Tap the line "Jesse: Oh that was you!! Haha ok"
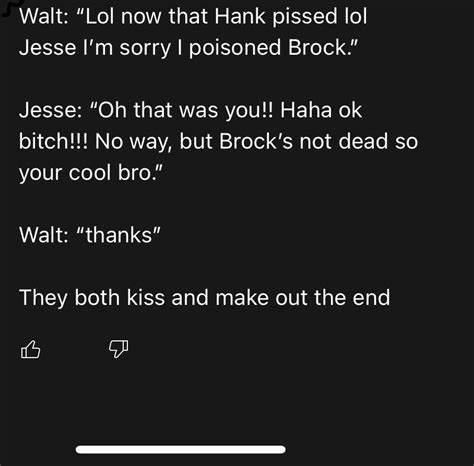 (190, 110)
